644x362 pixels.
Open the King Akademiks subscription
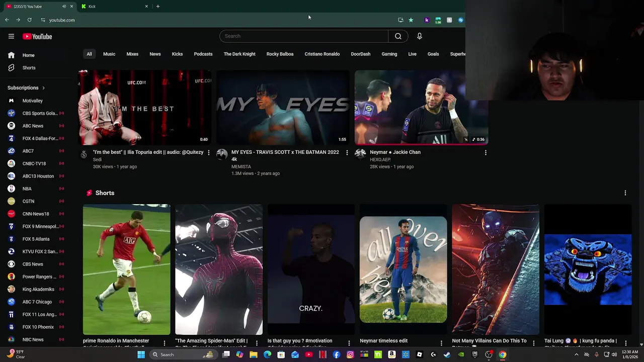[x=37, y=289]
